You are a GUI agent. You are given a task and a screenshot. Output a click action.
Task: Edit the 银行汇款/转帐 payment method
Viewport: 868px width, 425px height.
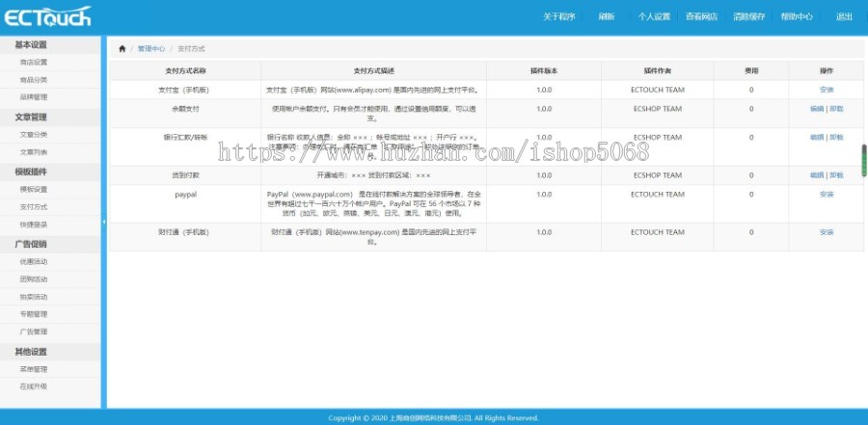tap(817, 137)
